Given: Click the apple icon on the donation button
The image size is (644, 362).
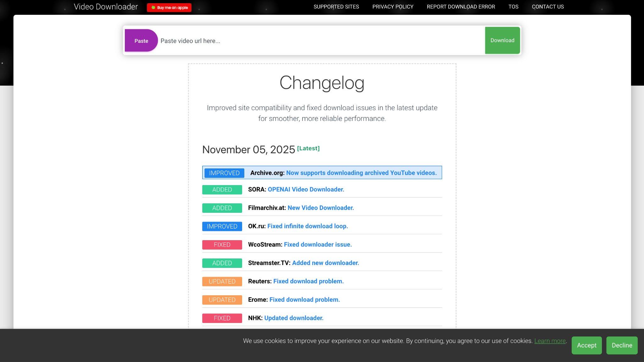Looking at the screenshot, I should click(153, 7).
